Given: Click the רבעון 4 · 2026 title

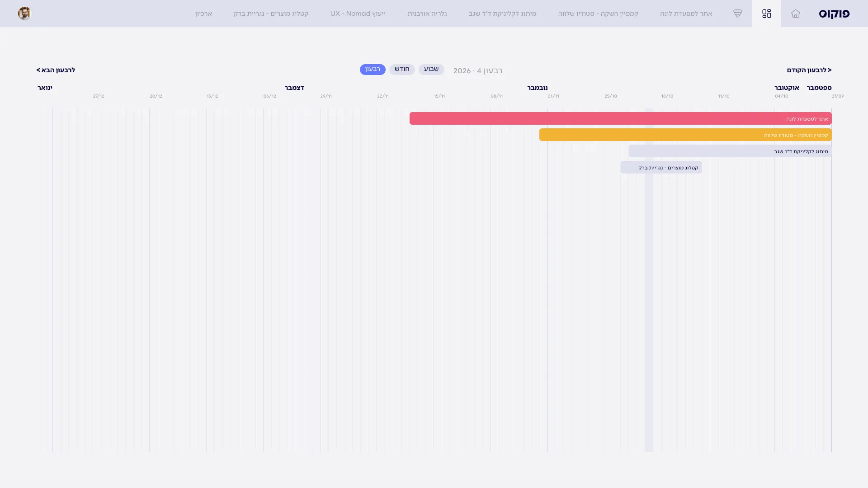Looking at the screenshot, I should coord(478,70).
